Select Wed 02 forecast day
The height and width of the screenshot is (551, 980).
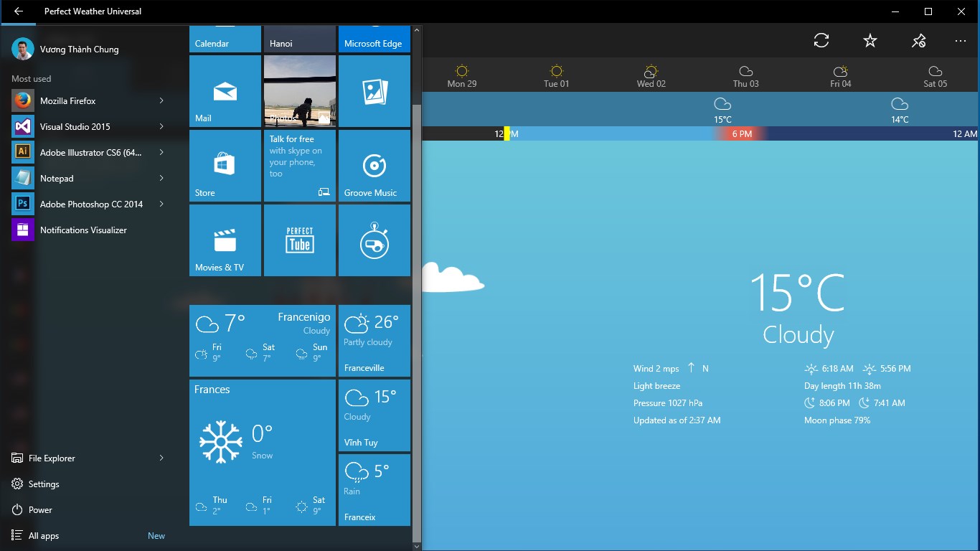651,75
